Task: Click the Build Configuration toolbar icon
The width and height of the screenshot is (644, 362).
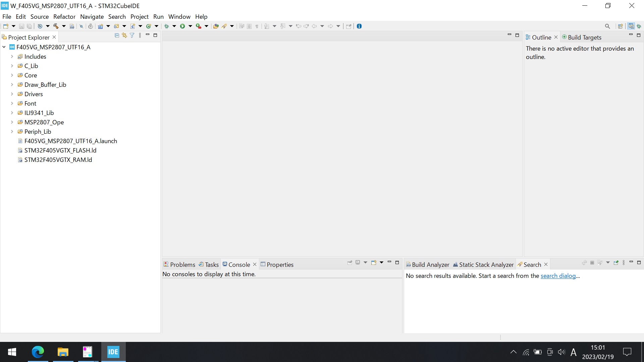Action: [40, 26]
